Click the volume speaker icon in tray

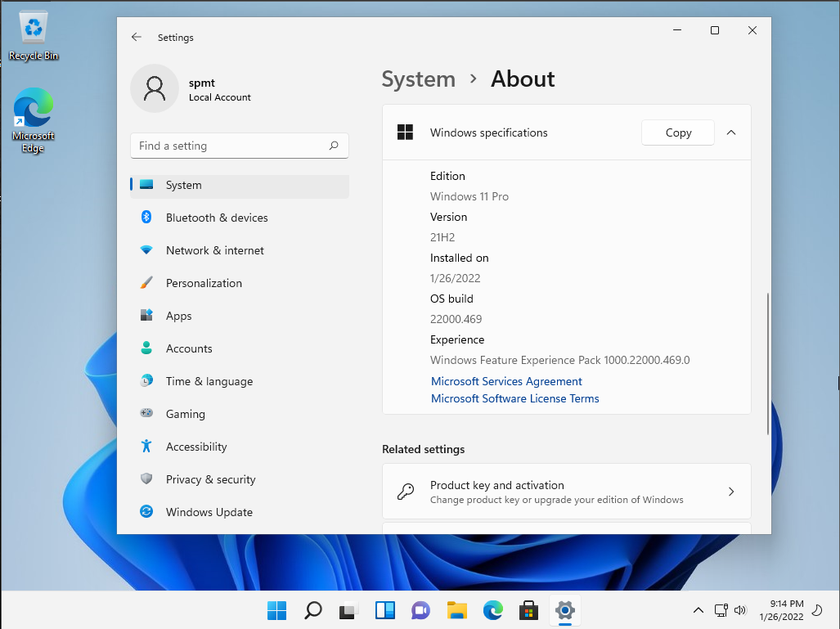[x=740, y=610]
